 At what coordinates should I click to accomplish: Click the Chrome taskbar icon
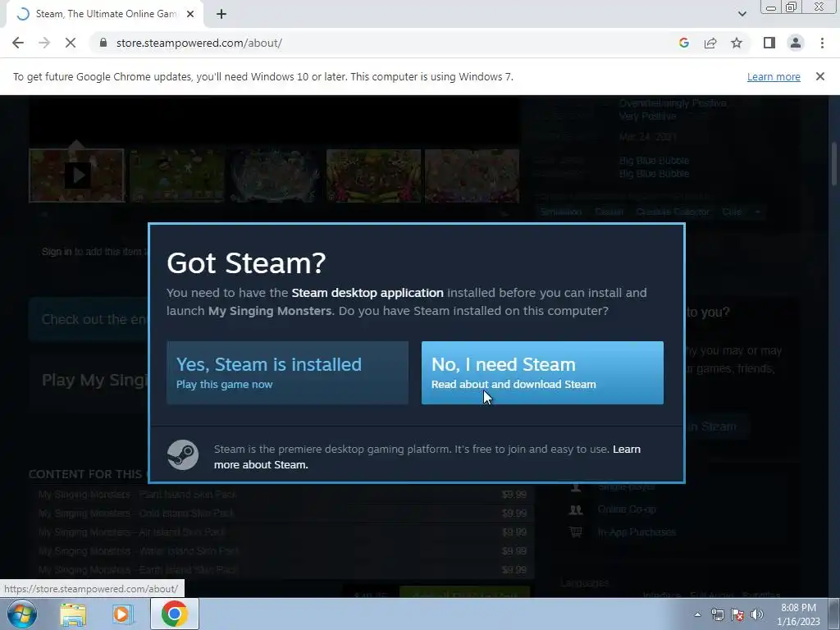(174, 614)
